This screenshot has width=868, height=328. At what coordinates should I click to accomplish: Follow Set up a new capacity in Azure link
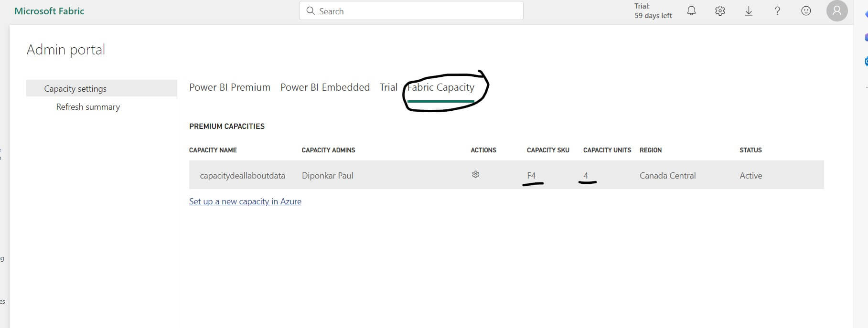coord(245,201)
